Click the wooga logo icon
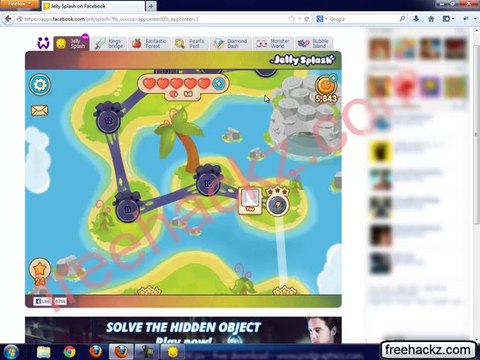Image resolution: width=480 pixels, height=360 pixels. click(x=43, y=43)
